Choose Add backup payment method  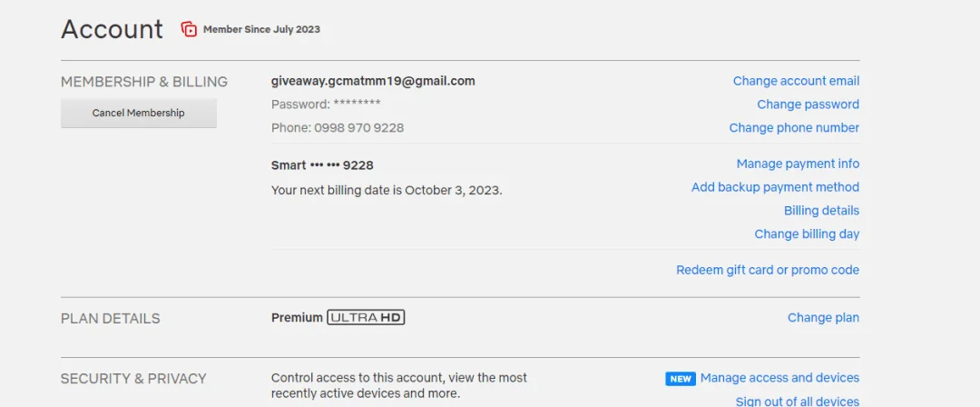click(x=776, y=186)
